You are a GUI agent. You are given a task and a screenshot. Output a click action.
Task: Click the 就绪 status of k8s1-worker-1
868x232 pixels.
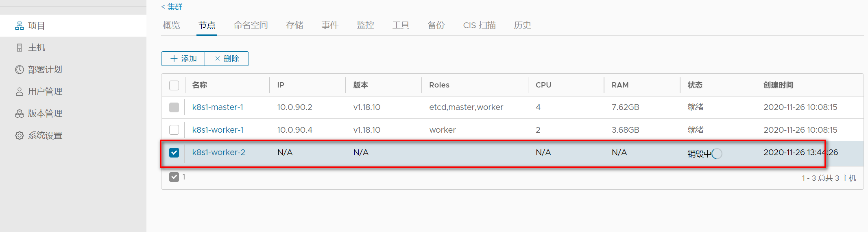click(x=696, y=130)
